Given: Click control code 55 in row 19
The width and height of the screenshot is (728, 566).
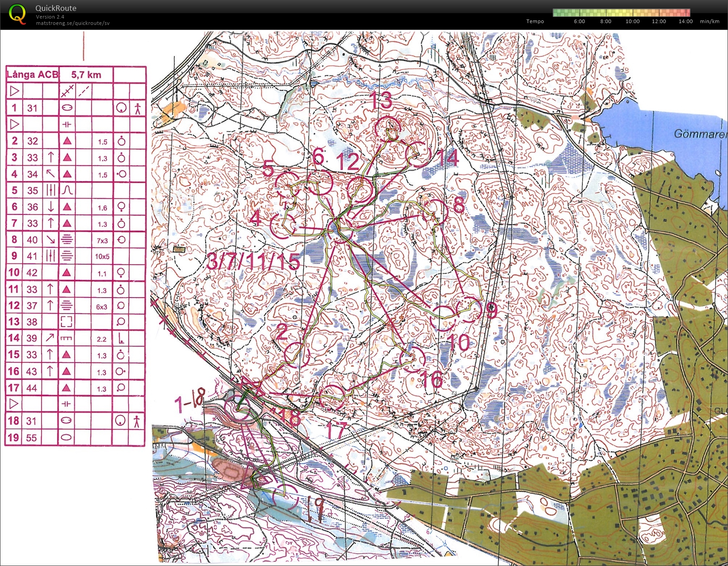Looking at the screenshot, I should 31,438.
